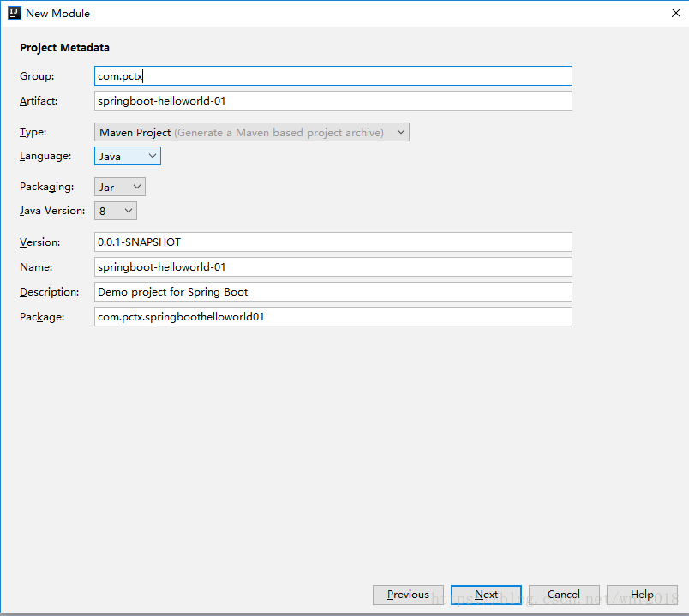Click the Type label
The image size is (689, 616).
pos(33,132)
